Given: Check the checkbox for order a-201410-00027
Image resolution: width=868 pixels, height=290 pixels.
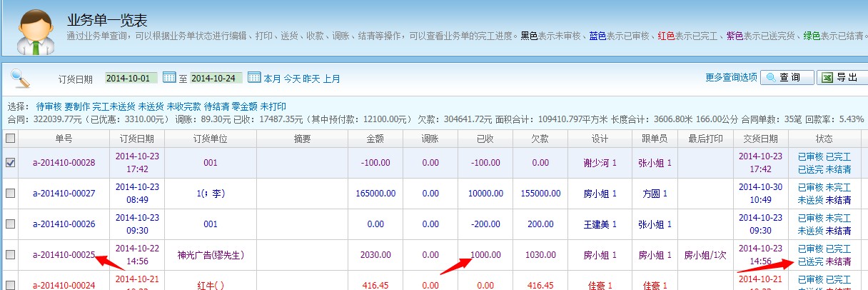Looking at the screenshot, I should pos(10,193).
